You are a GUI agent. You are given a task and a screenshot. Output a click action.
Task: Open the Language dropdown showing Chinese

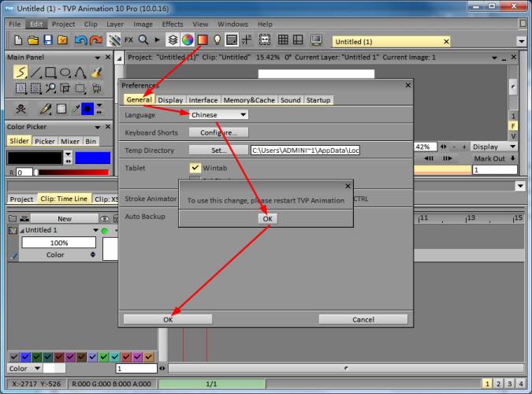(218, 115)
